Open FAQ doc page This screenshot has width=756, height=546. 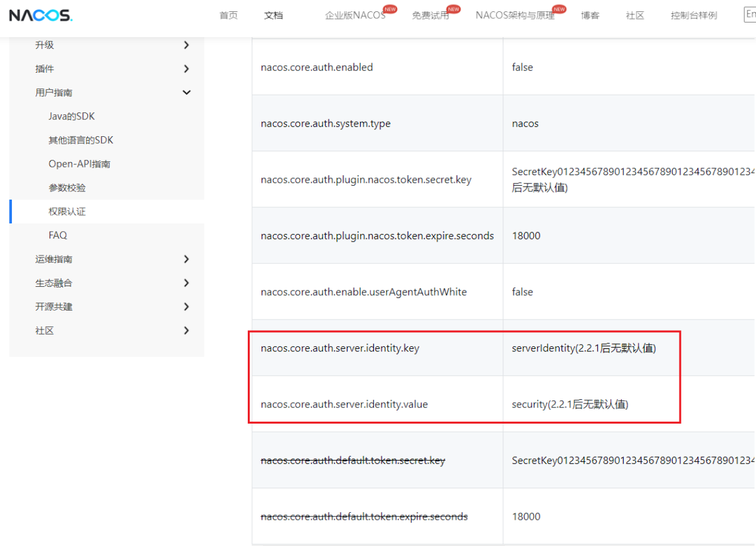pyautogui.click(x=58, y=235)
